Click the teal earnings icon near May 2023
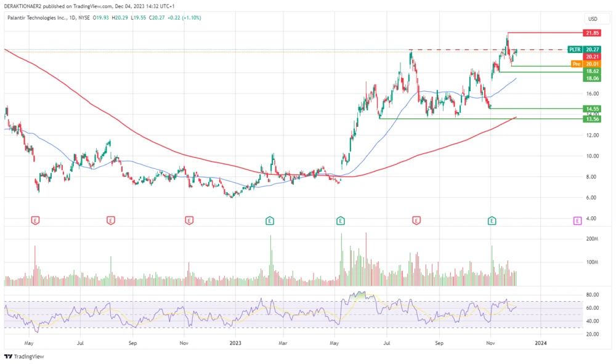This screenshot has width=616, height=364. click(x=340, y=220)
